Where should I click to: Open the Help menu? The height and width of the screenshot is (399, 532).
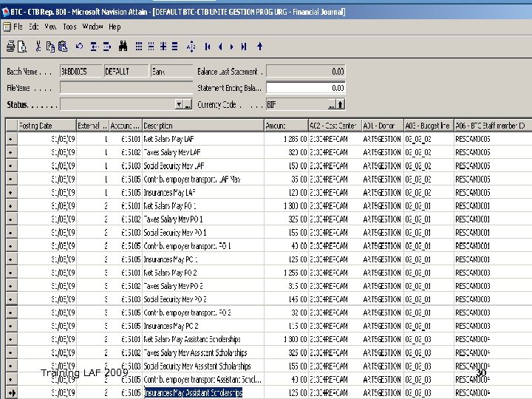tap(115, 27)
